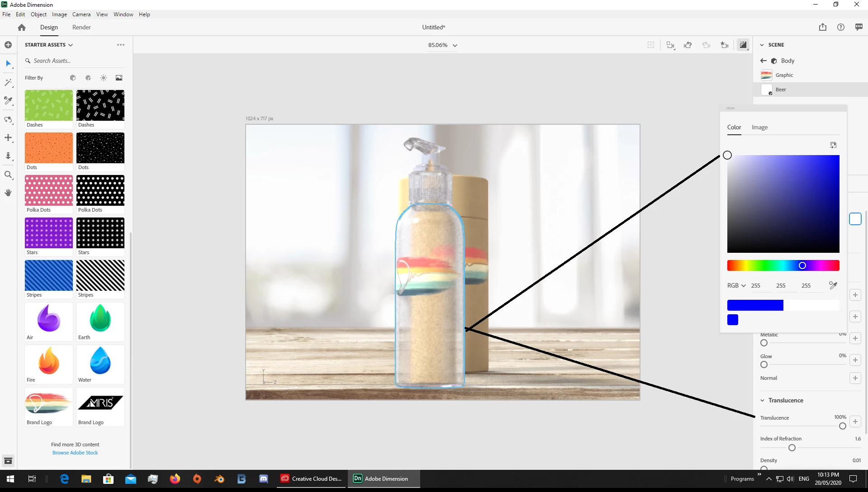The image size is (868, 492).
Task: Open the feedback speech bubble icon
Action: (859, 27)
